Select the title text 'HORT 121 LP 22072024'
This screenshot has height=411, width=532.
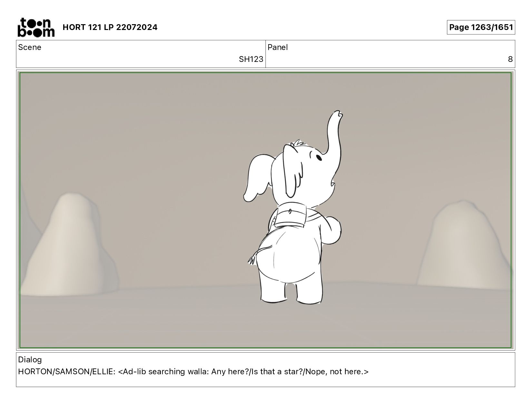(x=110, y=27)
